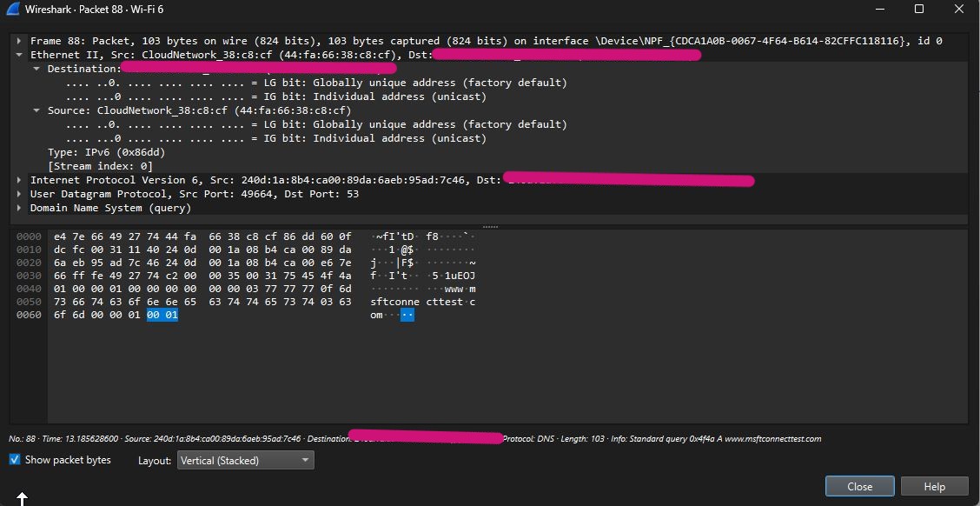Click hex offset 0040 in bytes pane
The image size is (980, 506).
28,289
